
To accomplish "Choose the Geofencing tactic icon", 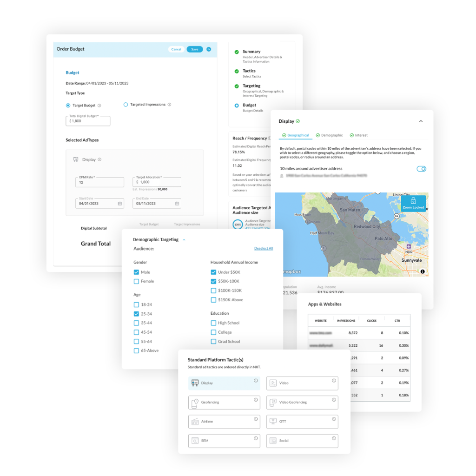I will click(195, 402).
